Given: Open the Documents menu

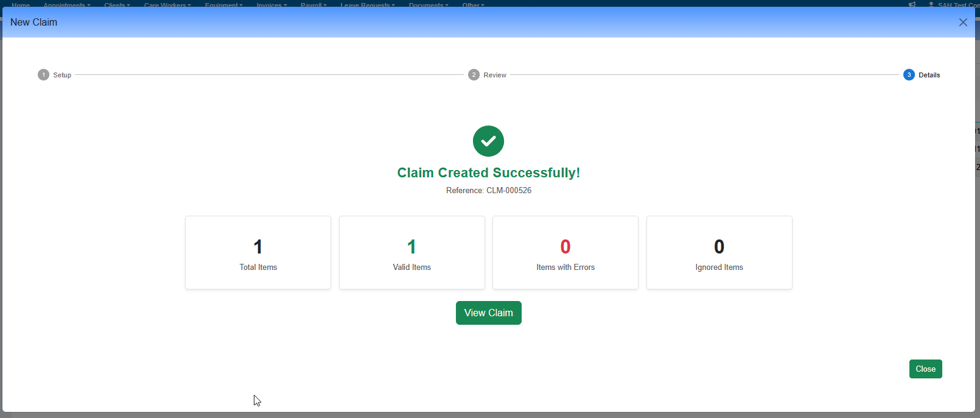Looking at the screenshot, I should 429,4.
